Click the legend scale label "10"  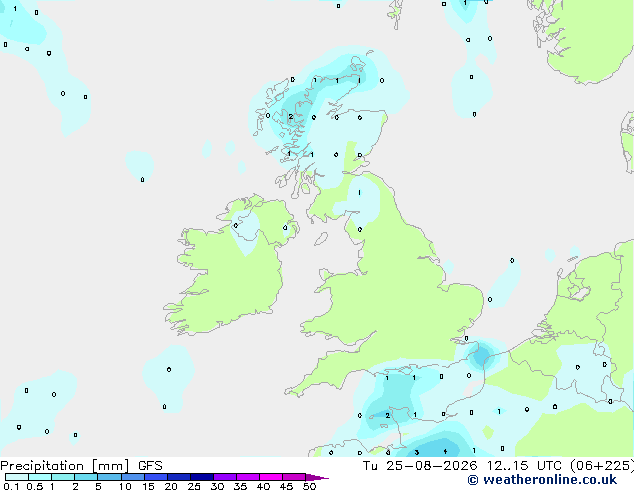pos(125,486)
